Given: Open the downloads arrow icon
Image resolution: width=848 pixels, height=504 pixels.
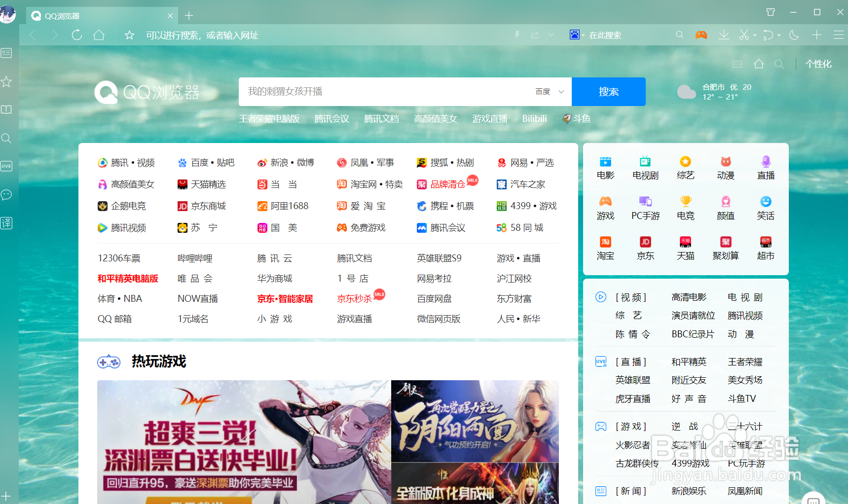Looking at the screenshot, I should [724, 35].
